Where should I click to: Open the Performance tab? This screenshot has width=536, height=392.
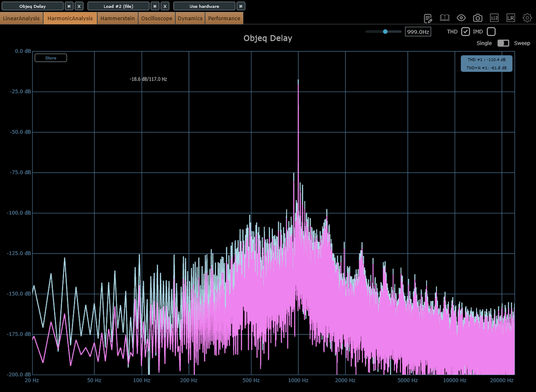pos(224,18)
